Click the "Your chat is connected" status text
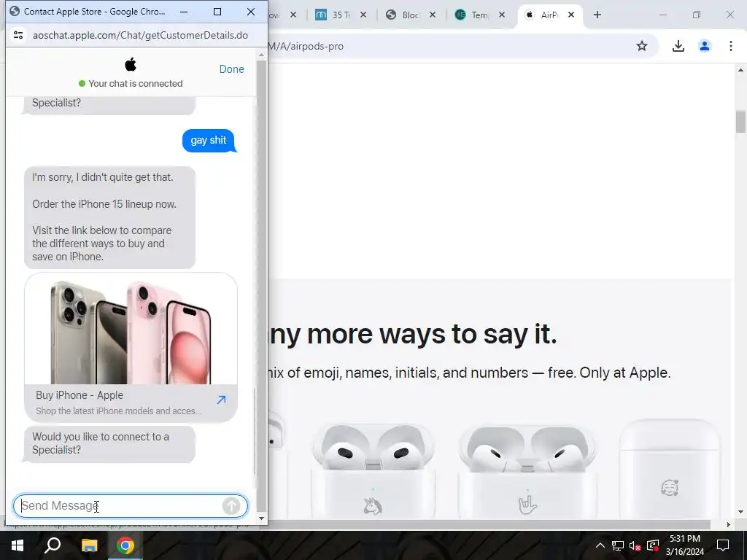Screen dimensions: 747x560 [135, 84]
